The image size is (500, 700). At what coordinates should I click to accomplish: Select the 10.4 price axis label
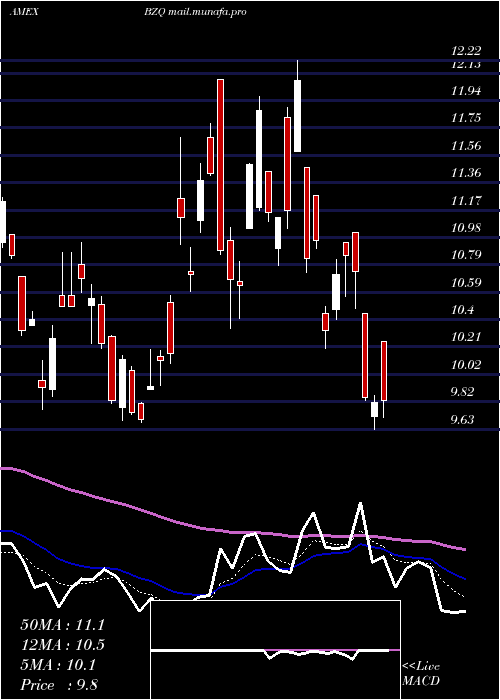coord(462,310)
